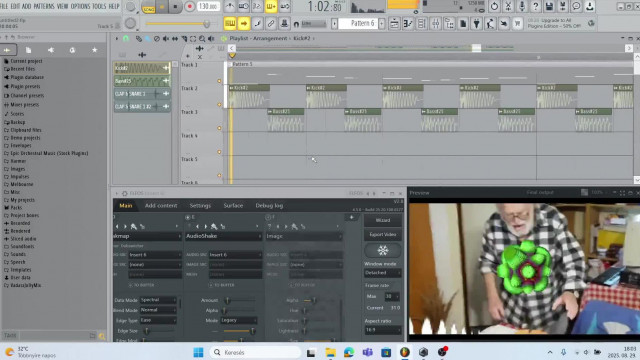The height and width of the screenshot is (360, 640).
Task: Enable step editing mode
Action: (x=258, y=24)
